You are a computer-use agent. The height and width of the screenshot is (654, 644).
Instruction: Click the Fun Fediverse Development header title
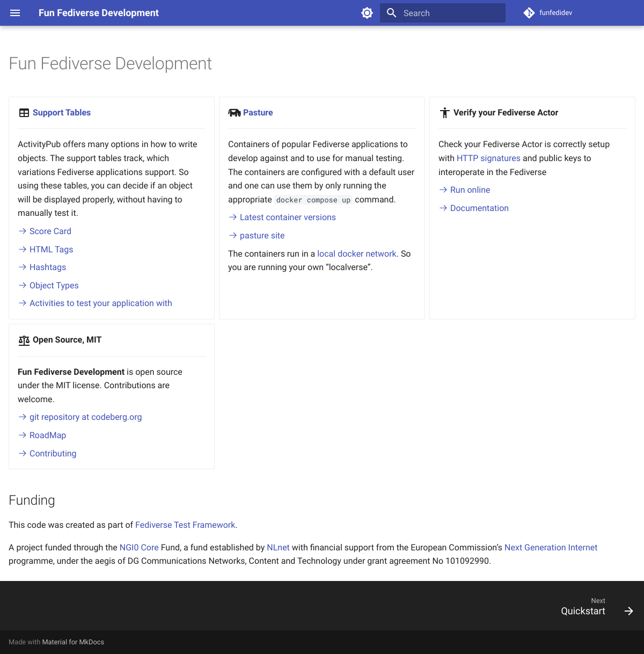point(99,13)
